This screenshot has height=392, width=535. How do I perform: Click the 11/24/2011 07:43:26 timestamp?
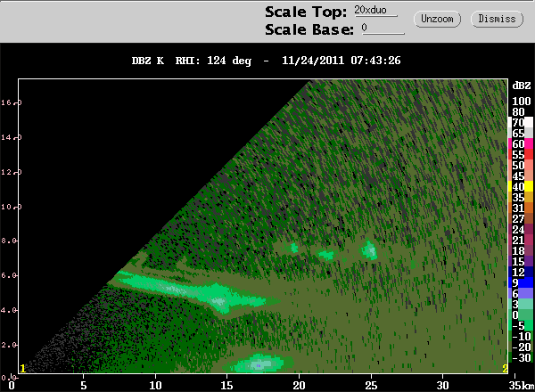[x=342, y=61]
